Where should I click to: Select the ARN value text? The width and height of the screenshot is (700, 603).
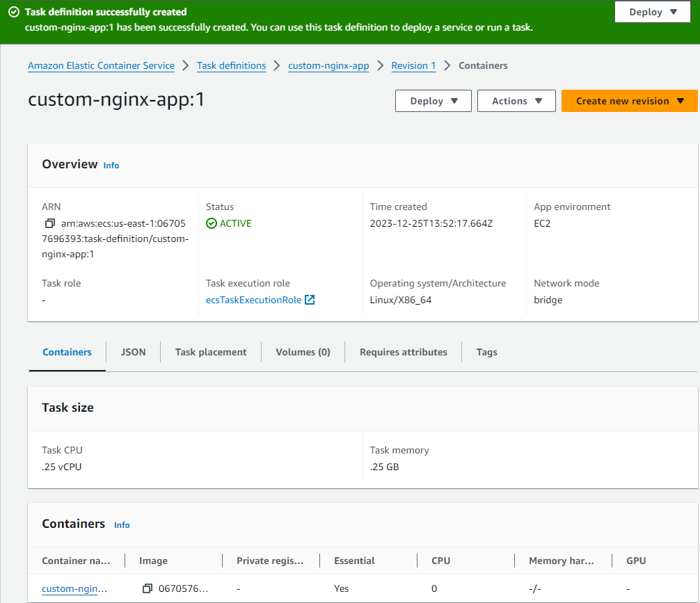point(116,239)
